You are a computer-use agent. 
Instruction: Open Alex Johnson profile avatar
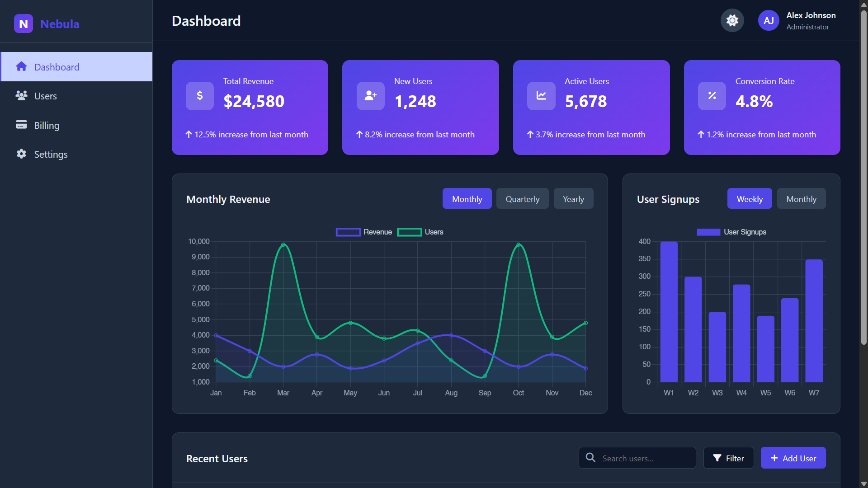[x=768, y=20]
